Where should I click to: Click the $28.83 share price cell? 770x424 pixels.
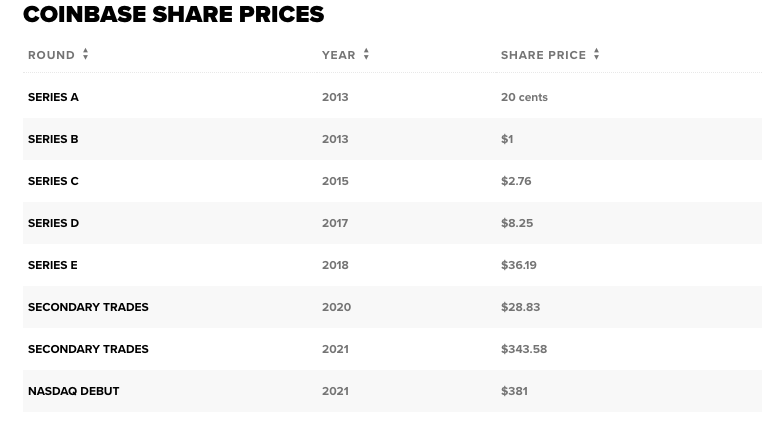520,307
